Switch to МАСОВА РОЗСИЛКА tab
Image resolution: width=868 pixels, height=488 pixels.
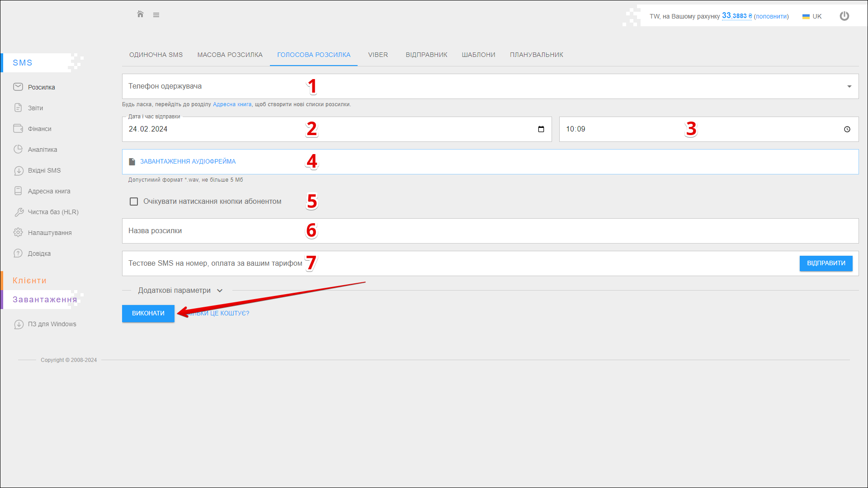(x=230, y=55)
